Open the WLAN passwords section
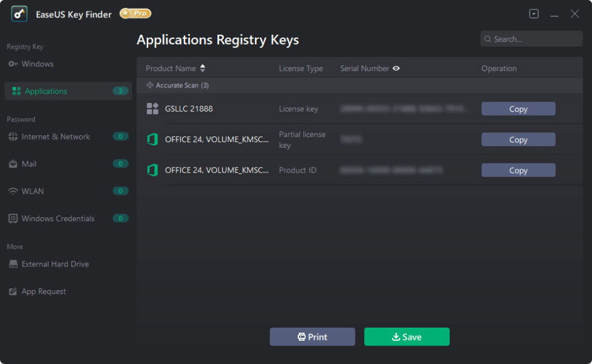 point(32,191)
